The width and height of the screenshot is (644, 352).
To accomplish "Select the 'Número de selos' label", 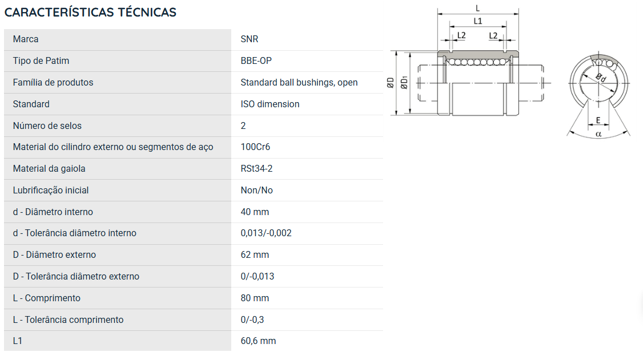I will pyautogui.click(x=47, y=126).
